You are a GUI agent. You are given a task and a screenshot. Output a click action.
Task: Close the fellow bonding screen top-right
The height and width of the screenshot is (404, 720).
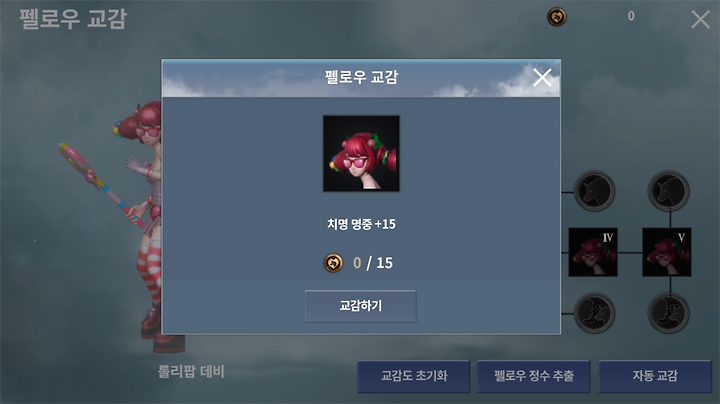700,19
